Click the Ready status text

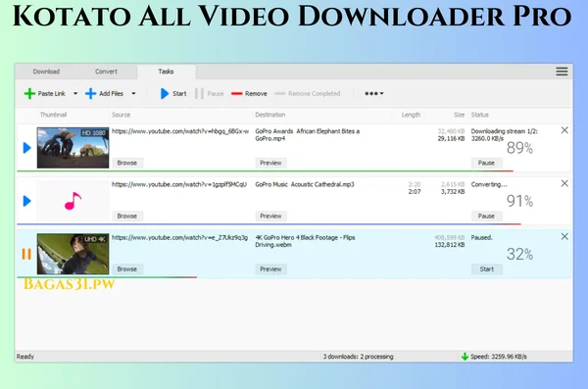[25, 357]
